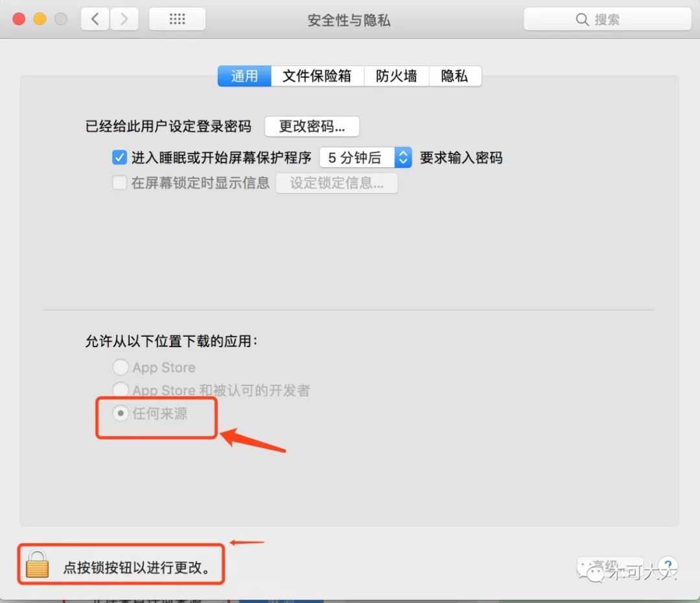Click the yellow minimize window button
700x603 pixels.
(x=40, y=19)
